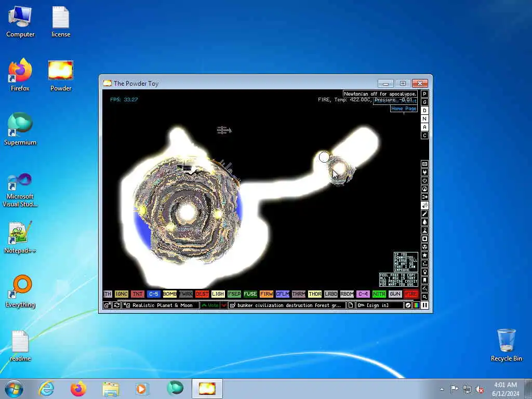
Task: Select the Explosives section icon
Action: (x=424, y=206)
